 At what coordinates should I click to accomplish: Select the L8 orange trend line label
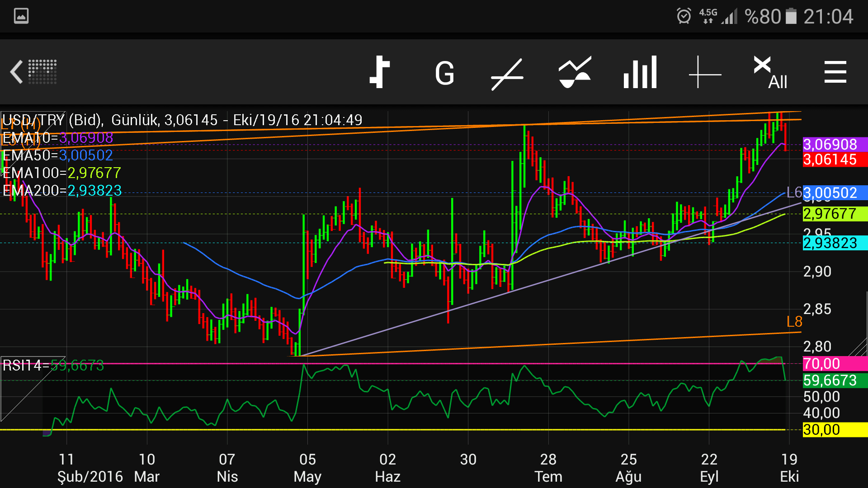794,322
